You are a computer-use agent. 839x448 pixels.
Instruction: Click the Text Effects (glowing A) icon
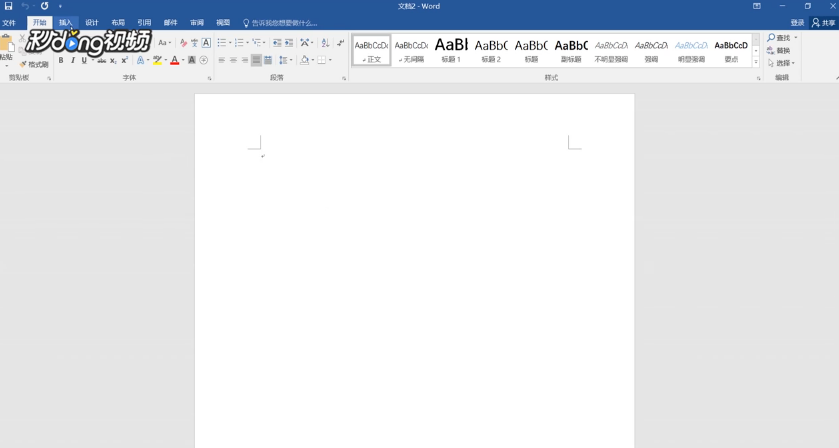[x=140, y=60]
